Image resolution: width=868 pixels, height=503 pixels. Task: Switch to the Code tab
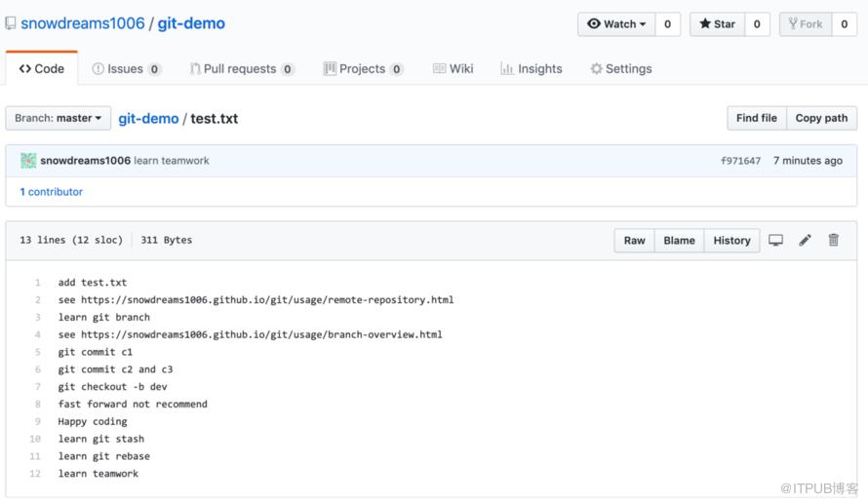[42, 68]
